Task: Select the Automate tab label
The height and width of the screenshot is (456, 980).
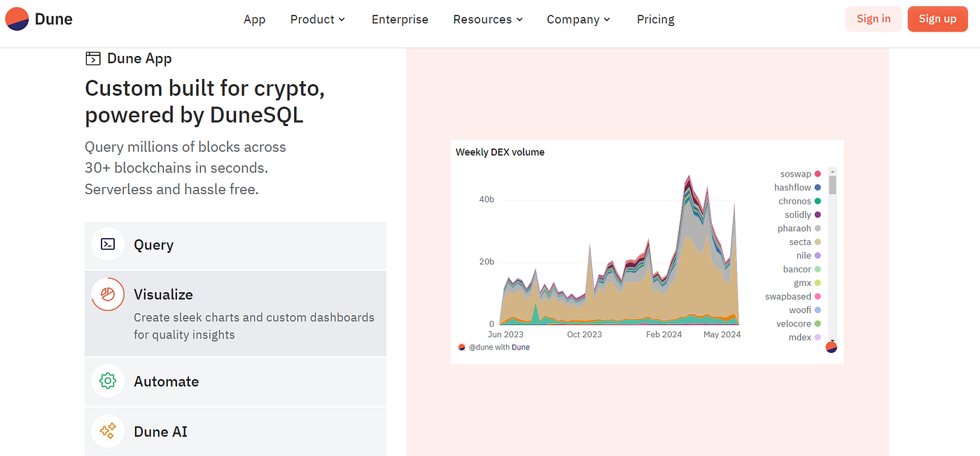Action: tap(167, 381)
